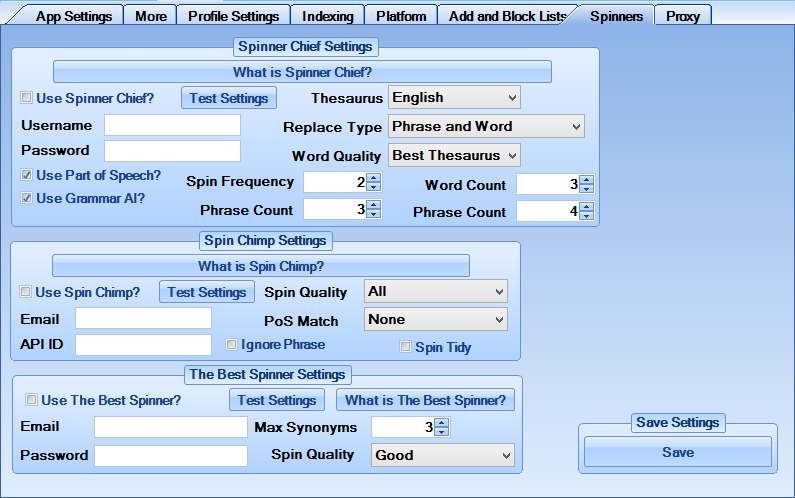Enable the Spin Tidy checkbox
The height and width of the screenshot is (498, 795).
pos(405,346)
